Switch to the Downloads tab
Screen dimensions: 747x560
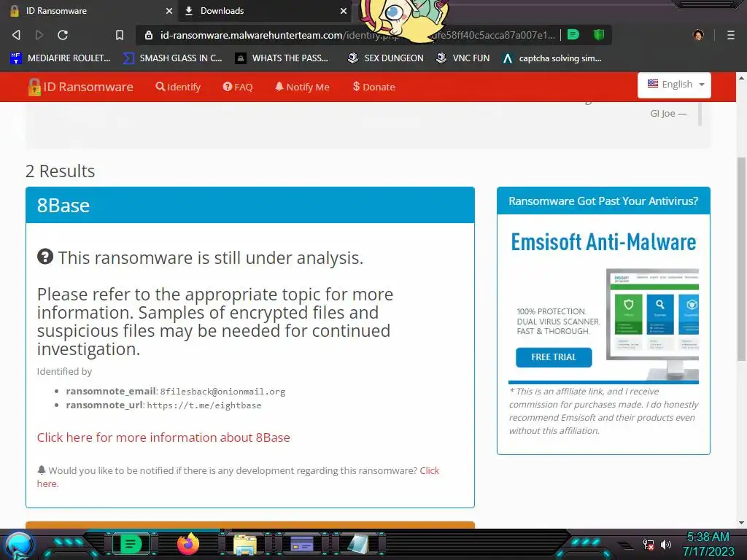(265, 10)
